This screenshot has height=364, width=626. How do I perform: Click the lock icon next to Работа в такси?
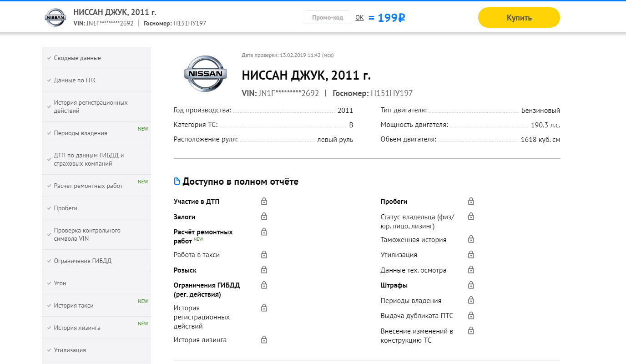point(264,254)
